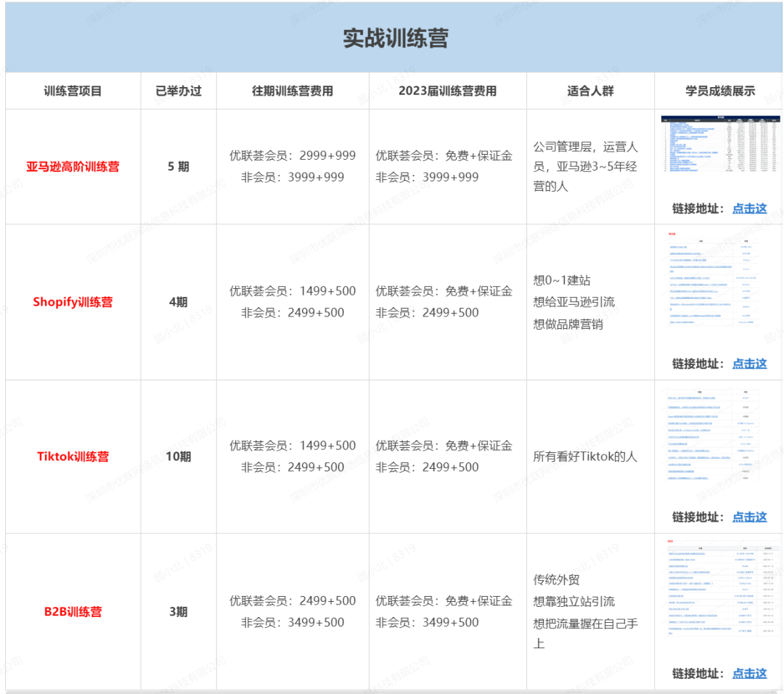Open the 点击这 link in Shopify训练营 row
The height and width of the screenshot is (694, 784).
click(749, 364)
